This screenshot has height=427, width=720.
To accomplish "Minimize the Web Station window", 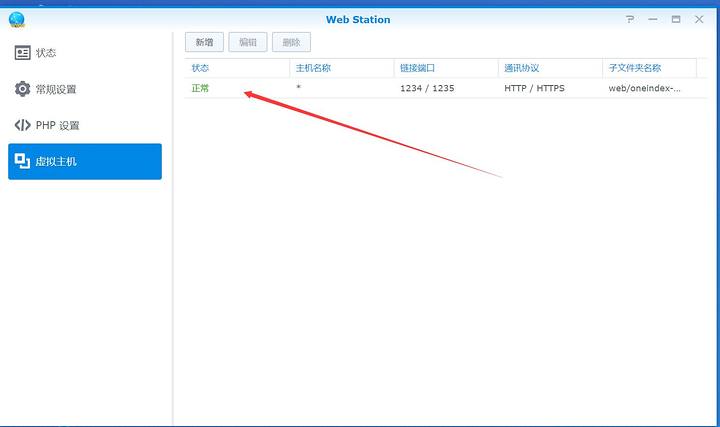I will tap(653, 19).
